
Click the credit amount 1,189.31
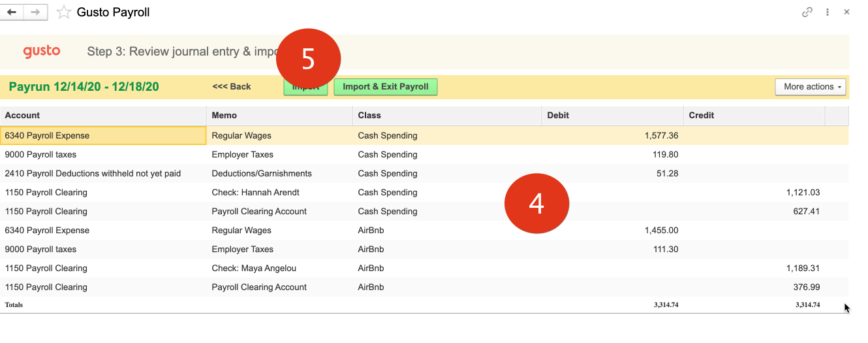tap(803, 268)
